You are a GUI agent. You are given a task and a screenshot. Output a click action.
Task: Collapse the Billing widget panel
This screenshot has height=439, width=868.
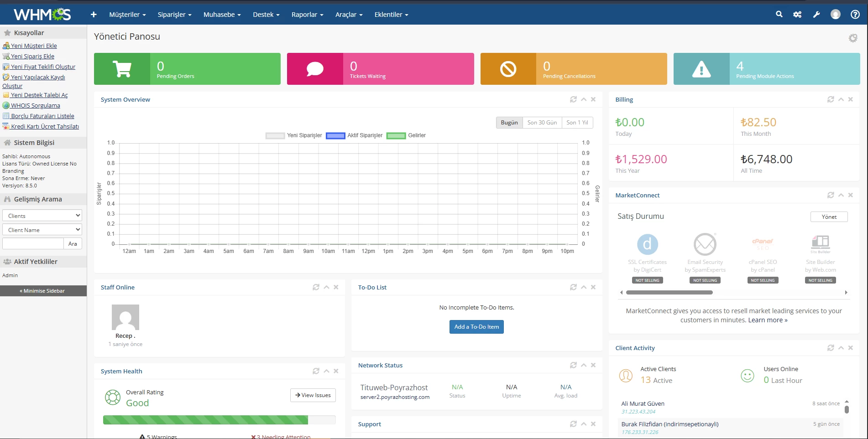(841, 99)
